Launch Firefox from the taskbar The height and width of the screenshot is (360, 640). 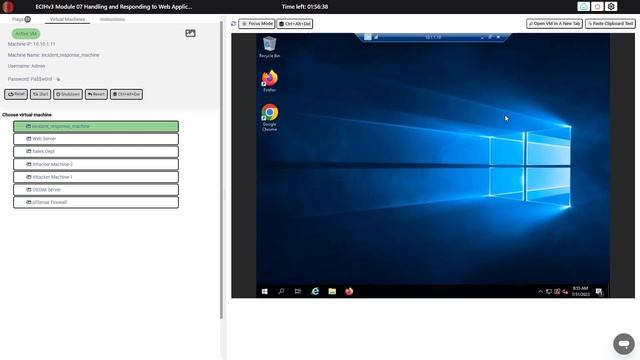349,291
